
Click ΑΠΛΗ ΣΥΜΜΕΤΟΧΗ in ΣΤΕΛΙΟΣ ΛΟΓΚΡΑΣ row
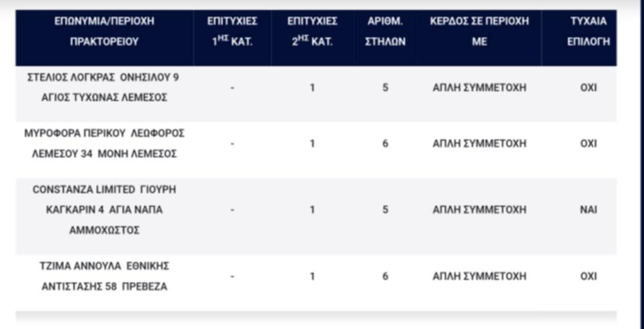pyautogui.click(x=479, y=88)
